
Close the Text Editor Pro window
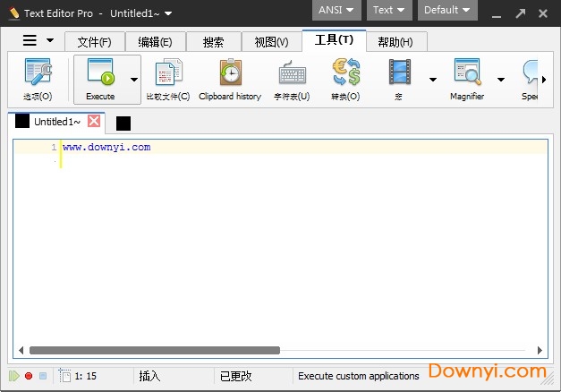(543, 13)
